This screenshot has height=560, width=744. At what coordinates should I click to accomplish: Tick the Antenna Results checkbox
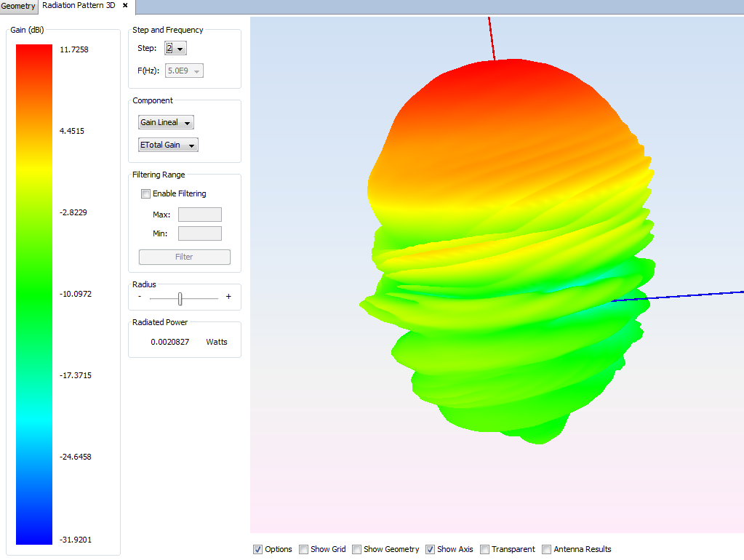click(547, 550)
